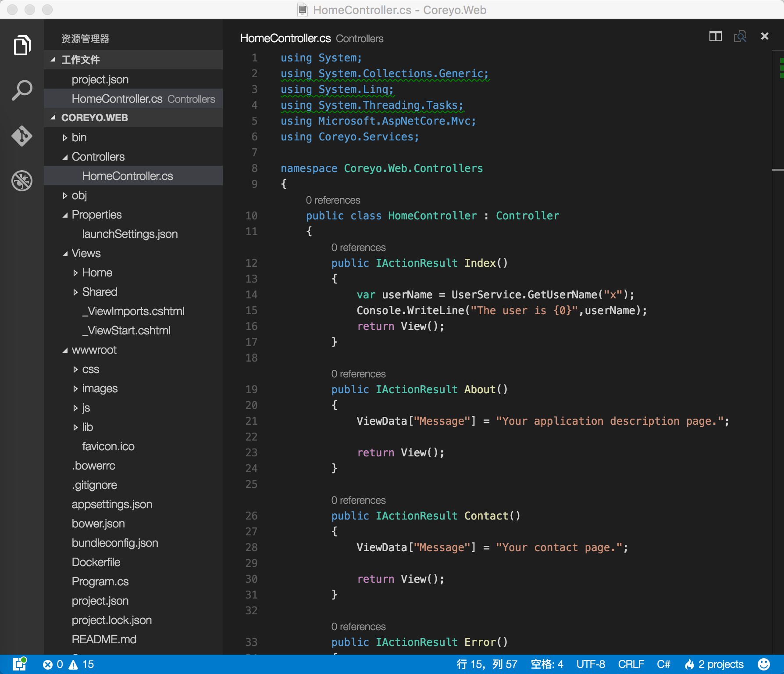Click the flame 2 projects indicator
This screenshot has width=784, height=674.
point(714,664)
